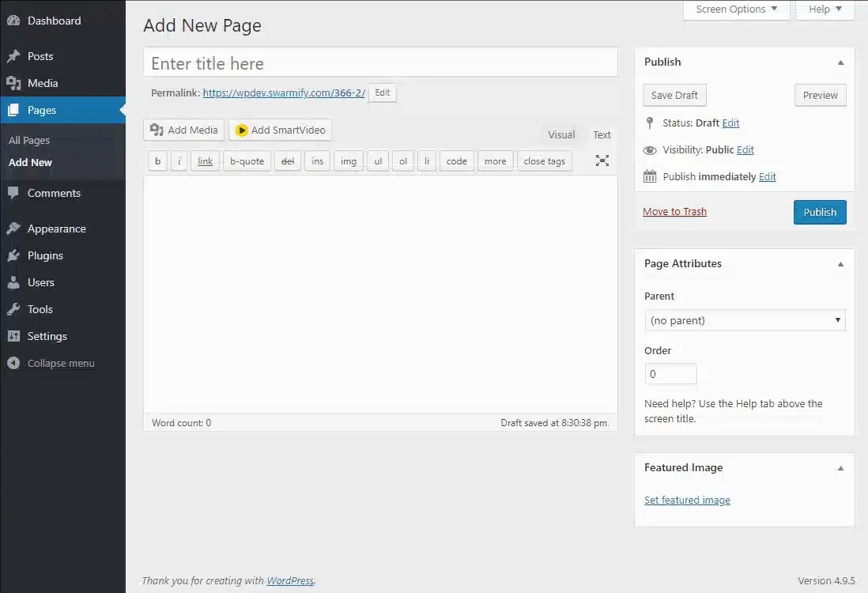Edit the permalink slug

point(382,93)
